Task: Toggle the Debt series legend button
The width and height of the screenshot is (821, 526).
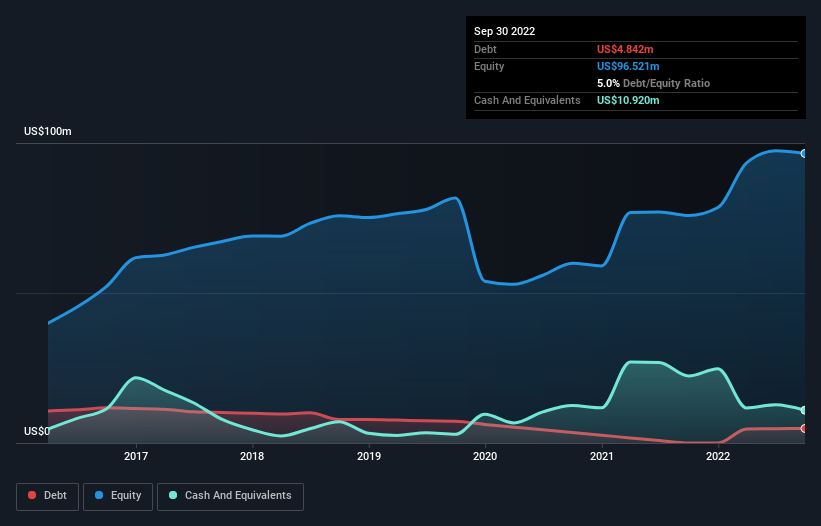Action: 48,496
